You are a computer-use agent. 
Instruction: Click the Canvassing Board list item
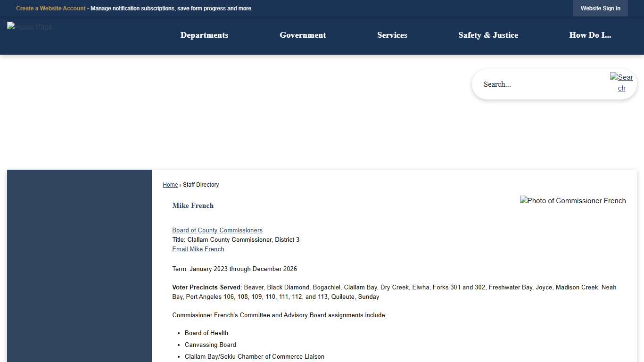tap(210, 345)
